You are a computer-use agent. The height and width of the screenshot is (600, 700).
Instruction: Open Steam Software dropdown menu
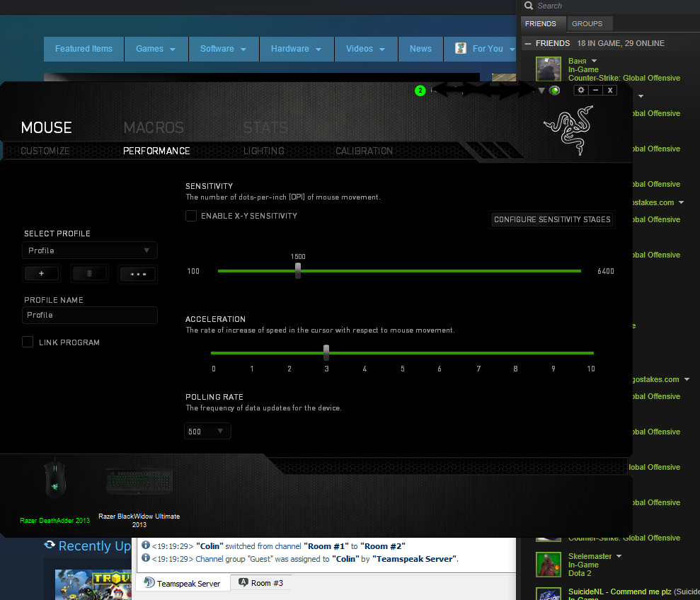pos(223,49)
